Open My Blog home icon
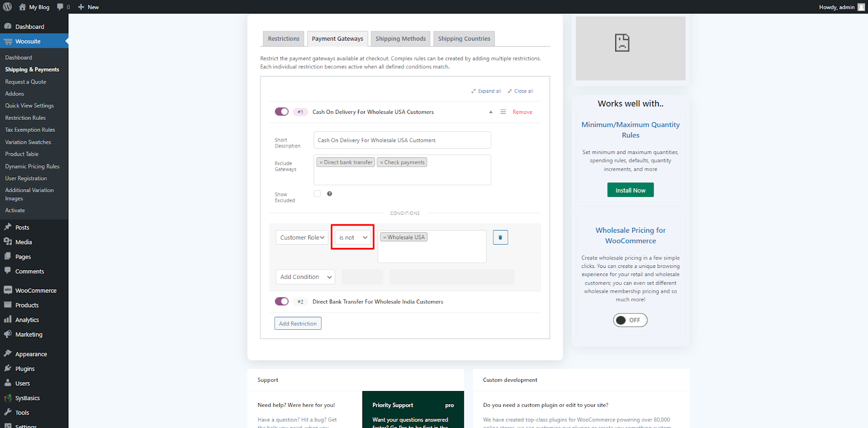The image size is (868, 428). (22, 7)
